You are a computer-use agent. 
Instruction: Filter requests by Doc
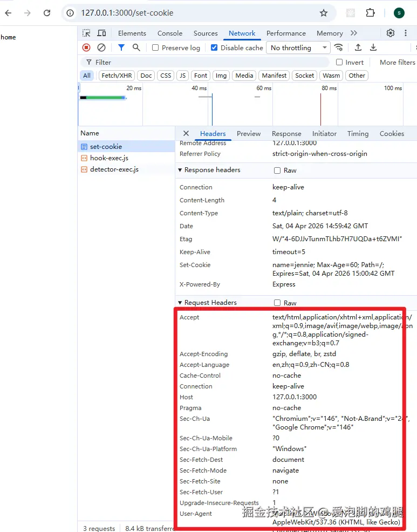tap(146, 76)
